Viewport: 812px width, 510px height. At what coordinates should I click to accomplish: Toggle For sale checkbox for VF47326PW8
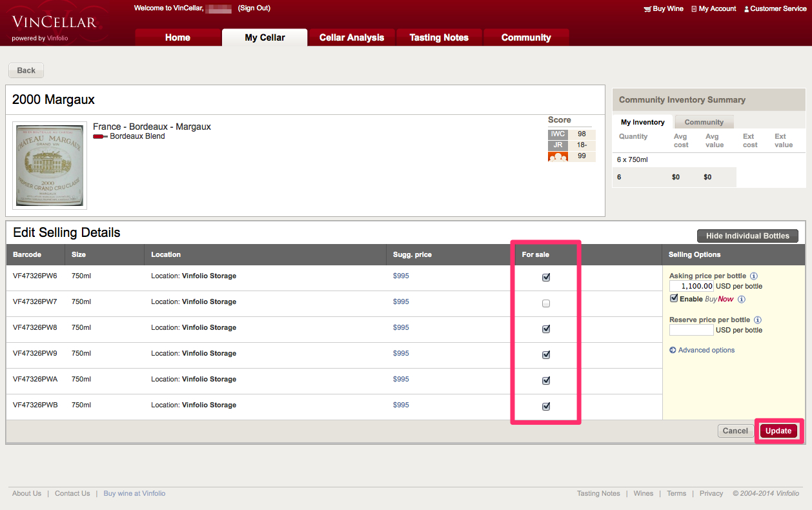[546, 329]
